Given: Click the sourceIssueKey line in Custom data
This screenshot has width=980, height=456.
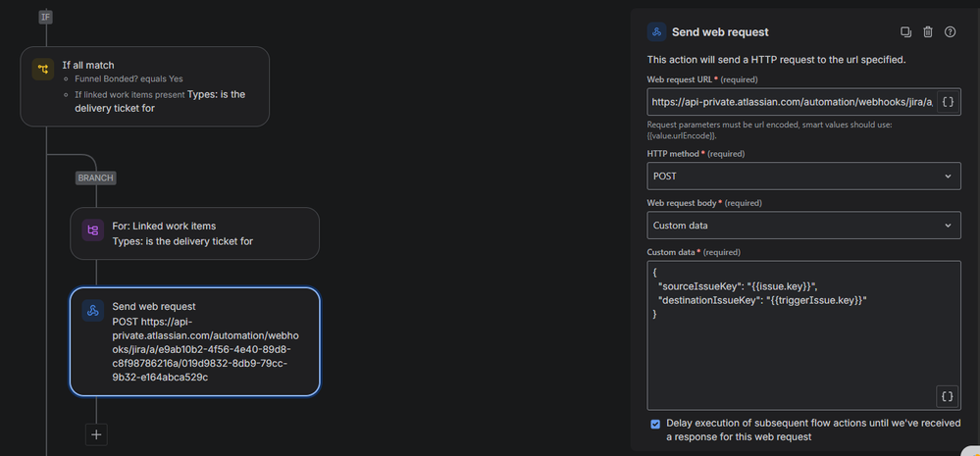Looking at the screenshot, I should [738, 286].
